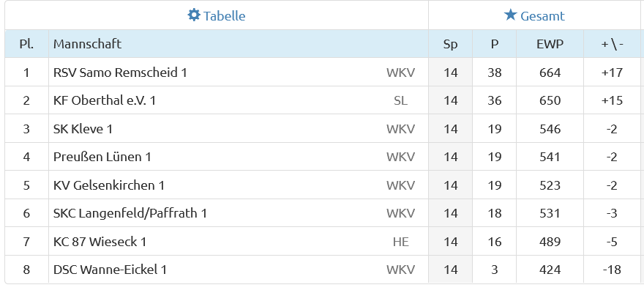Click the EWP column header
The height and width of the screenshot is (293, 644).
point(550,44)
